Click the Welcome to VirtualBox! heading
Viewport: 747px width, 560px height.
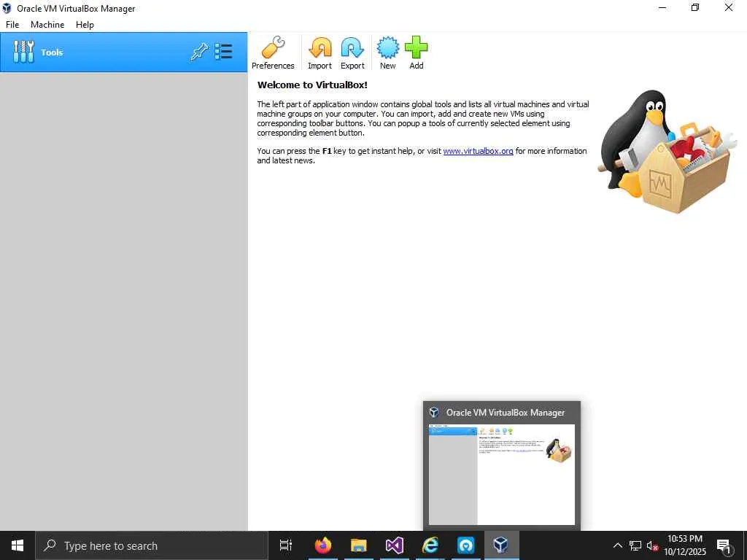(x=312, y=85)
